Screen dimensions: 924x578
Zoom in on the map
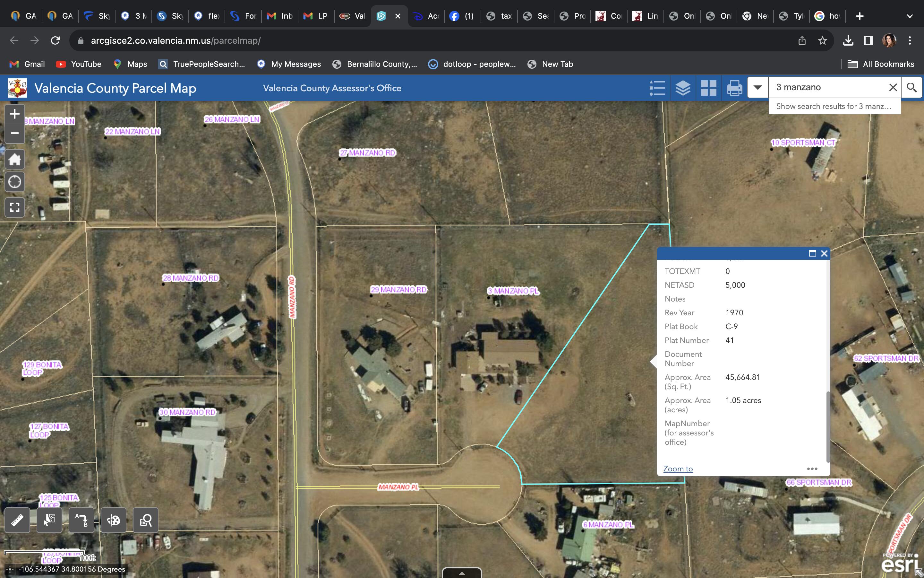[x=14, y=114]
